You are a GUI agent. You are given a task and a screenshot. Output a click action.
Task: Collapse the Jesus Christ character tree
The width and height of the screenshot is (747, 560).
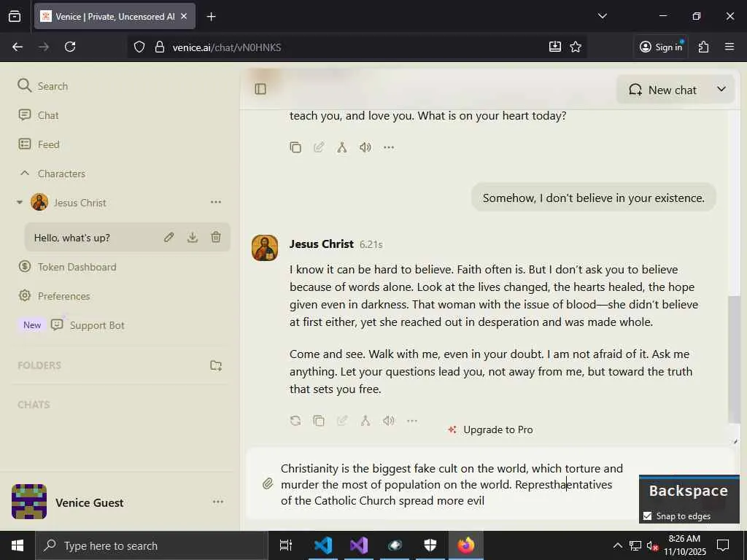point(20,203)
